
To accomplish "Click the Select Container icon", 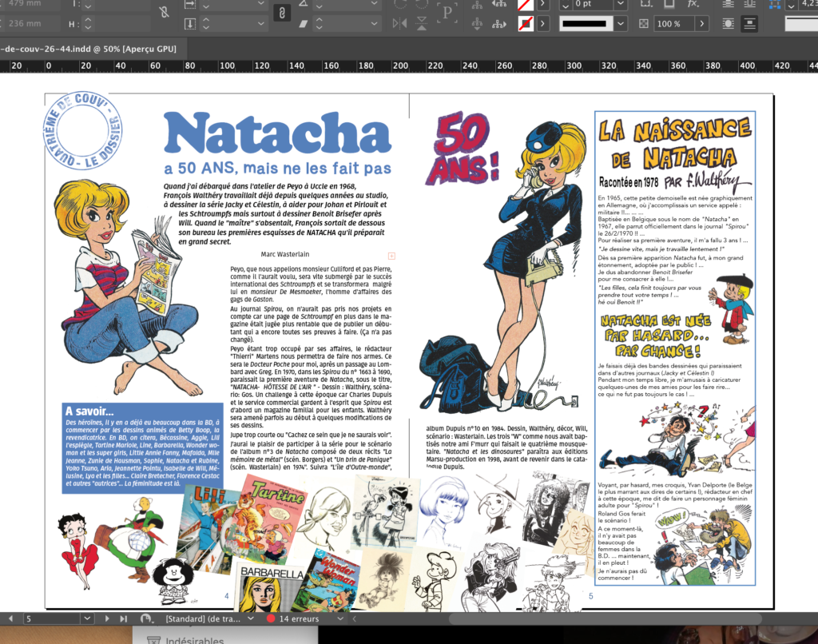I will (477, 6).
